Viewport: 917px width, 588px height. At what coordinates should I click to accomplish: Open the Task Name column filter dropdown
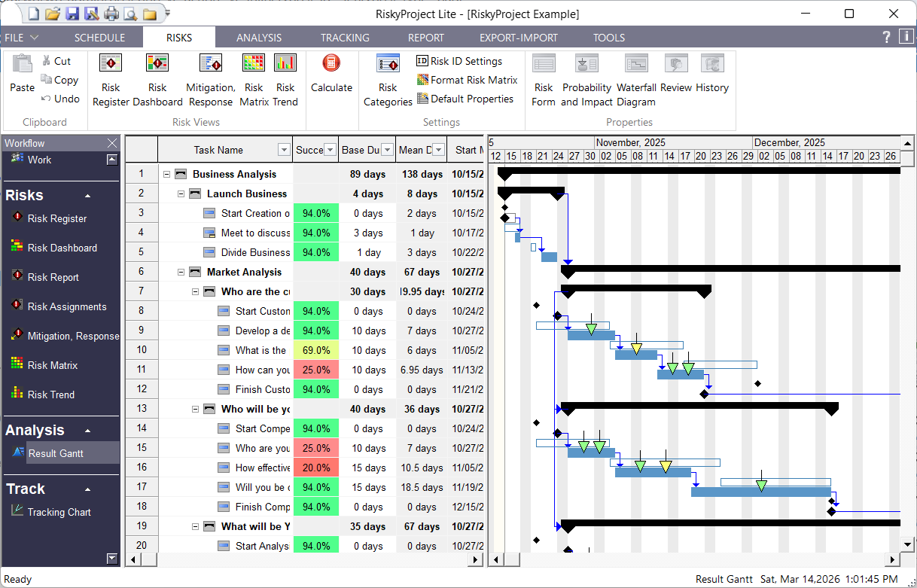(284, 149)
